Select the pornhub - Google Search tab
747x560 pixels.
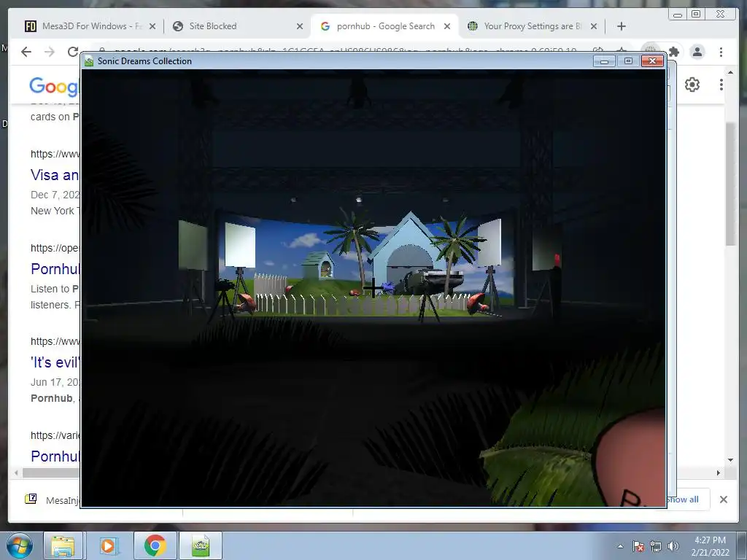point(385,26)
